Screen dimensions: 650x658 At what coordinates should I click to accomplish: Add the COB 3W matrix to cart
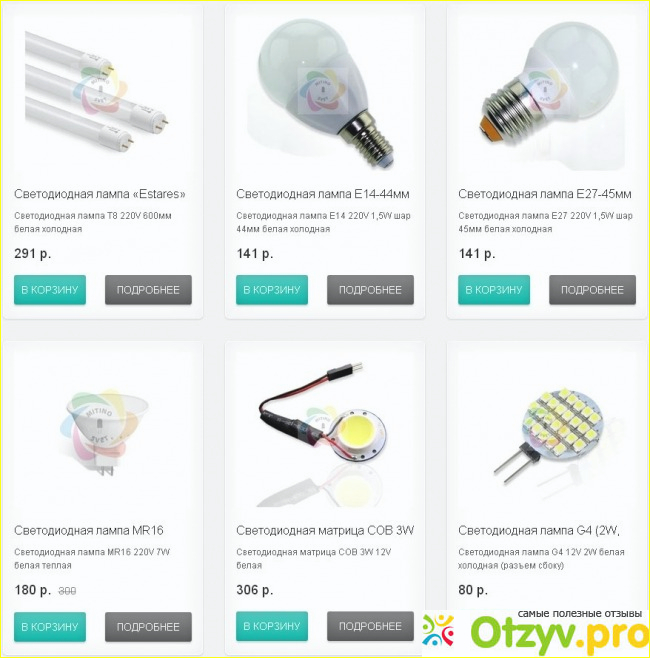(x=272, y=626)
